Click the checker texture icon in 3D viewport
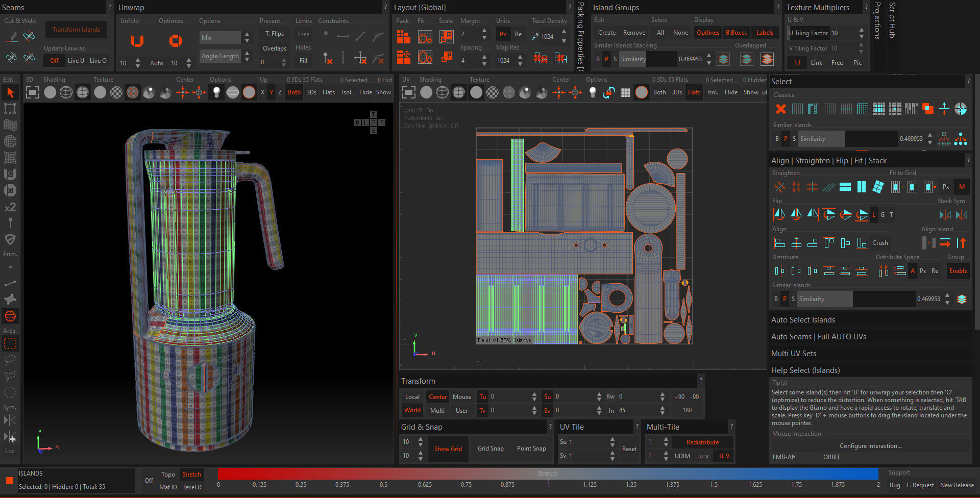This screenshot has width=980, height=498. click(x=116, y=92)
